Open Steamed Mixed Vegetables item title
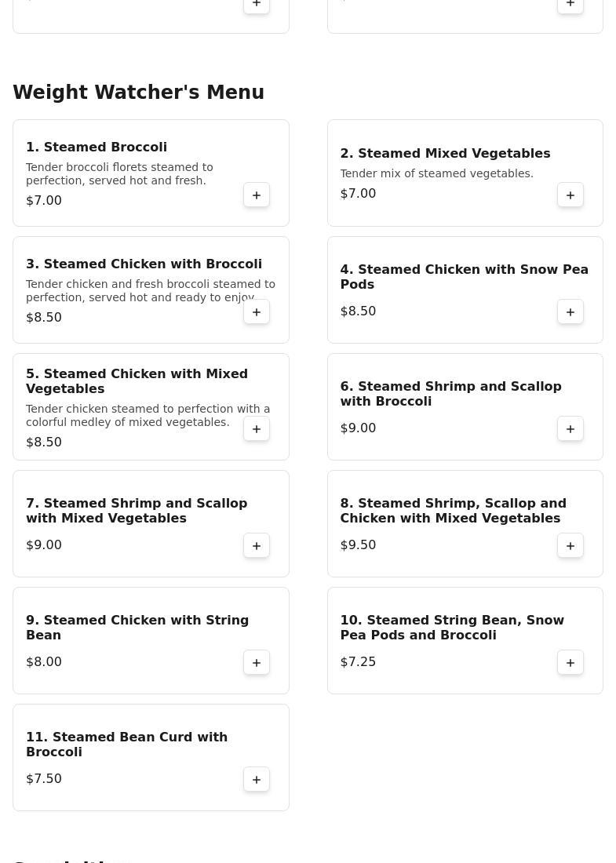This screenshot has width=616, height=863. click(x=445, y=154)
